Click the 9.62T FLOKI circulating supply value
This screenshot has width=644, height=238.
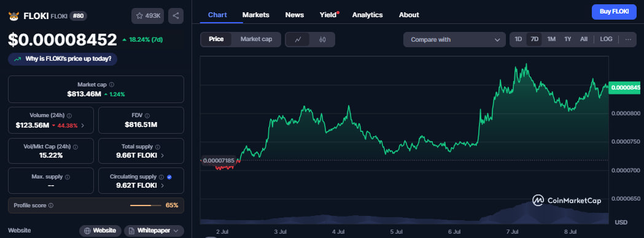[136, 185]
